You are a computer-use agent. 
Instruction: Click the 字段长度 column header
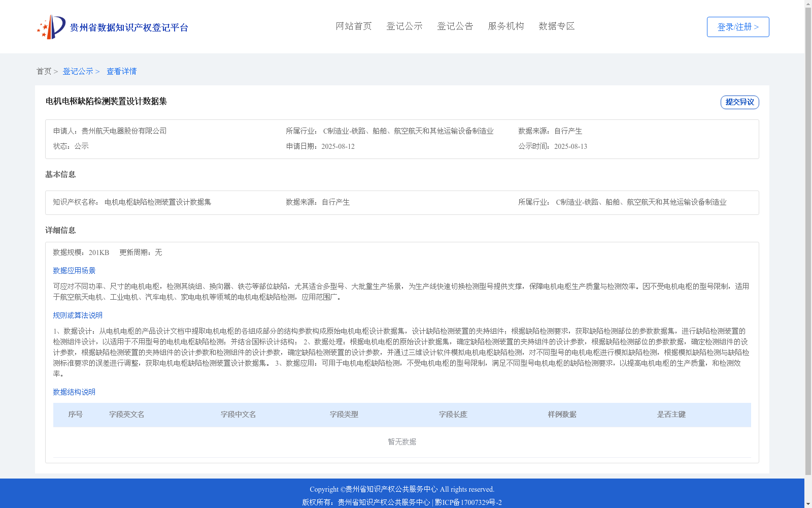[x=453, y=415]
